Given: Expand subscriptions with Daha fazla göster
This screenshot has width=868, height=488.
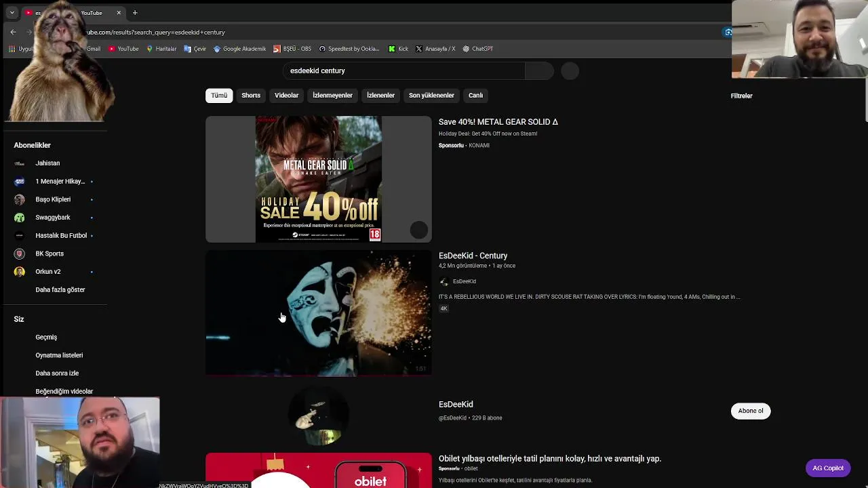Looking at the screenshot, I should click(x=60, y=290).
